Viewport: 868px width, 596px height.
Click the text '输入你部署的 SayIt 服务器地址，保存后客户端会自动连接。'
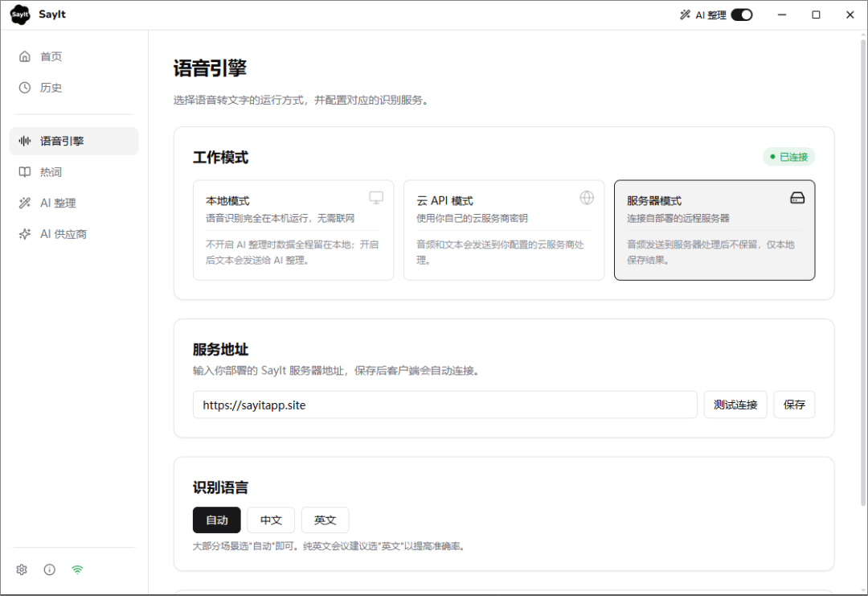tap(337, 371)
